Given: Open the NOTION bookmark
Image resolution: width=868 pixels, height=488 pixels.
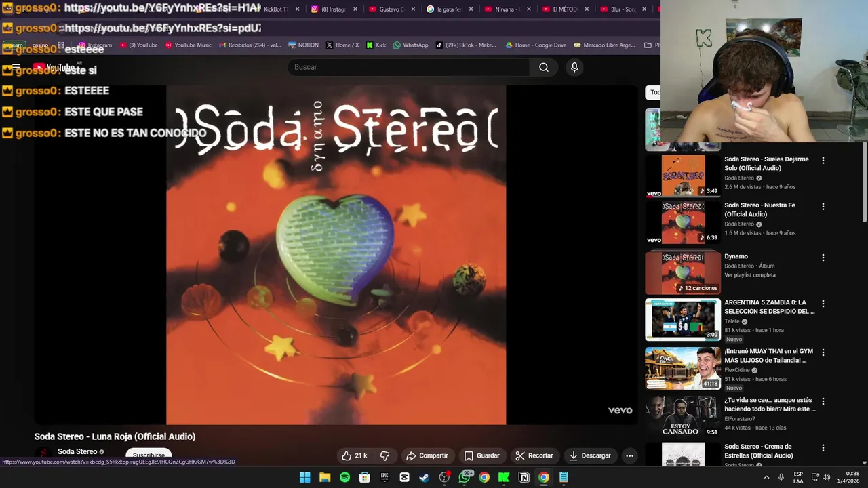Looking at the screenshot, I should click(303, 45).
